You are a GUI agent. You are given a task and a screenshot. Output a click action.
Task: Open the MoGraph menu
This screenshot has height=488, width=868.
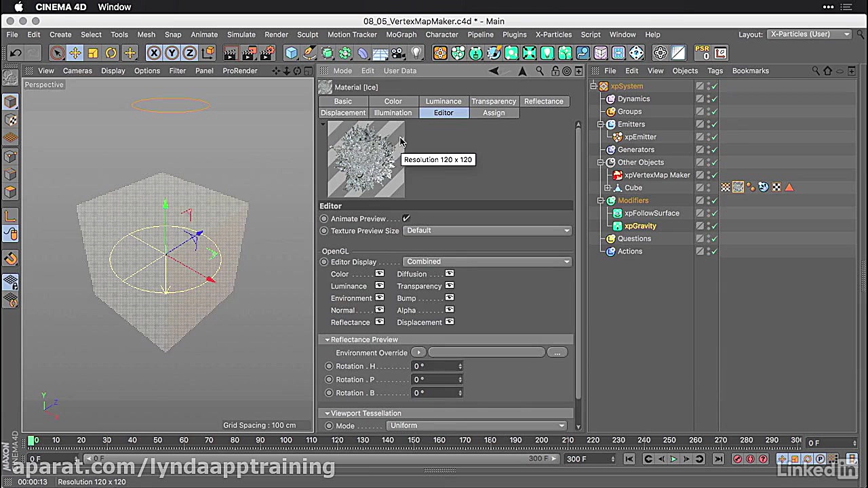tap(401, 35)
